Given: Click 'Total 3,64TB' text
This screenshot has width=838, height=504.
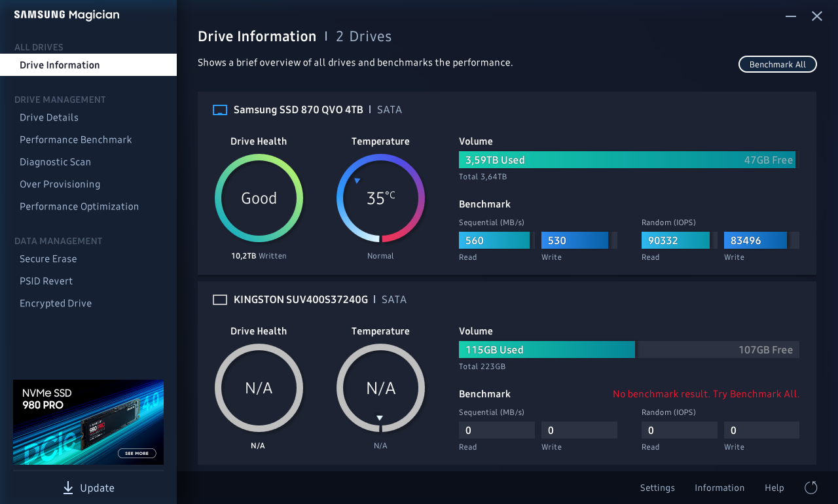Looking at the screenshot, I should point(483,177).
